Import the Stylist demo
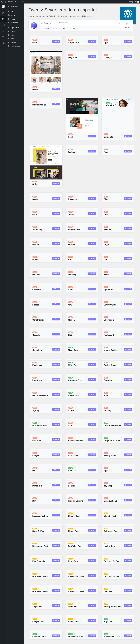 click(x=56, y=183)
